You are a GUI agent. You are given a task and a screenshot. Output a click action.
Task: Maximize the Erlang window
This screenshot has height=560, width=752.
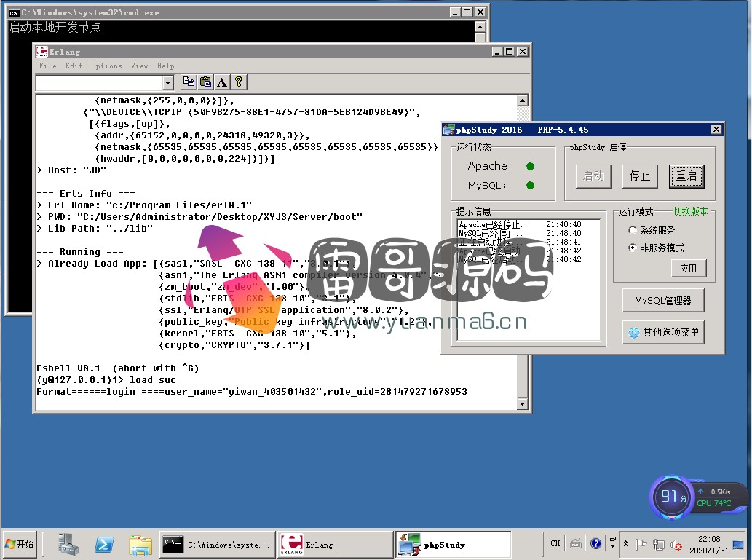(x=510, y=52)
